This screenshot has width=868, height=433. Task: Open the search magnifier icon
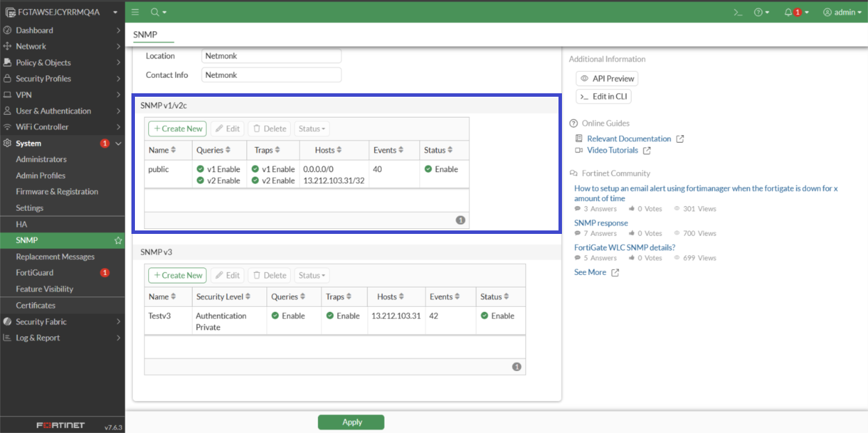[x=157, y=12]
